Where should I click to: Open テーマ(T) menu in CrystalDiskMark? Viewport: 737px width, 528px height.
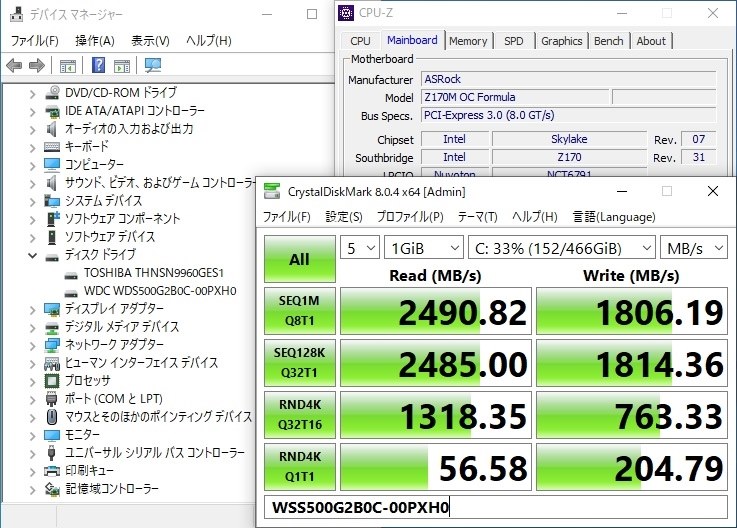(478, 217)
